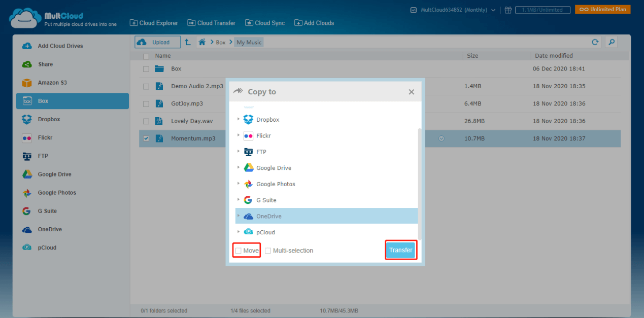Screen dimensions: 644x318
Task: Click the Size column header
Action: coord(472,56)
